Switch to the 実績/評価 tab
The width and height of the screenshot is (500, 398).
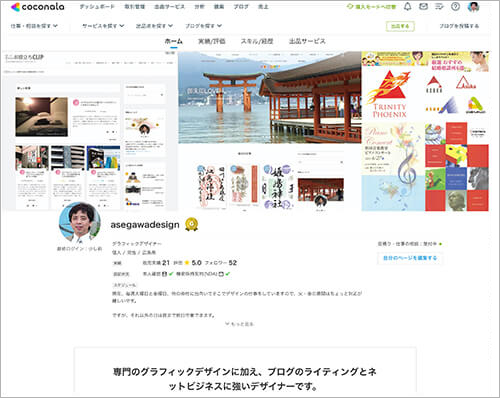(212, 41)
